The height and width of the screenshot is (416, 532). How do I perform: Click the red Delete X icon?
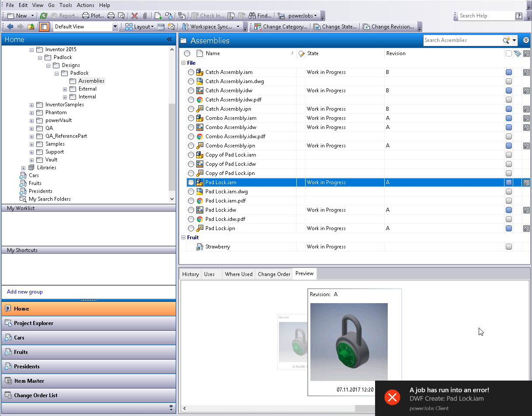[x=135, y=16]
